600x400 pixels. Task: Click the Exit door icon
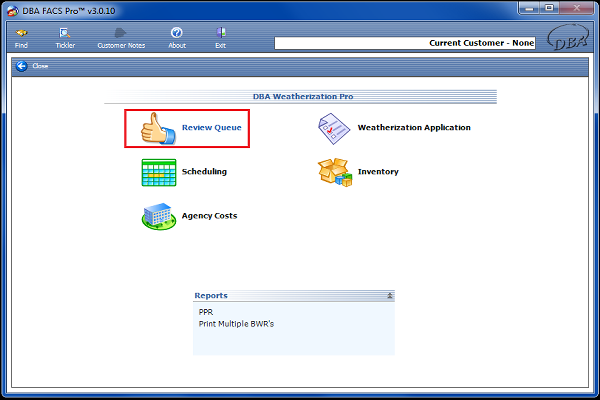(221, 33)
